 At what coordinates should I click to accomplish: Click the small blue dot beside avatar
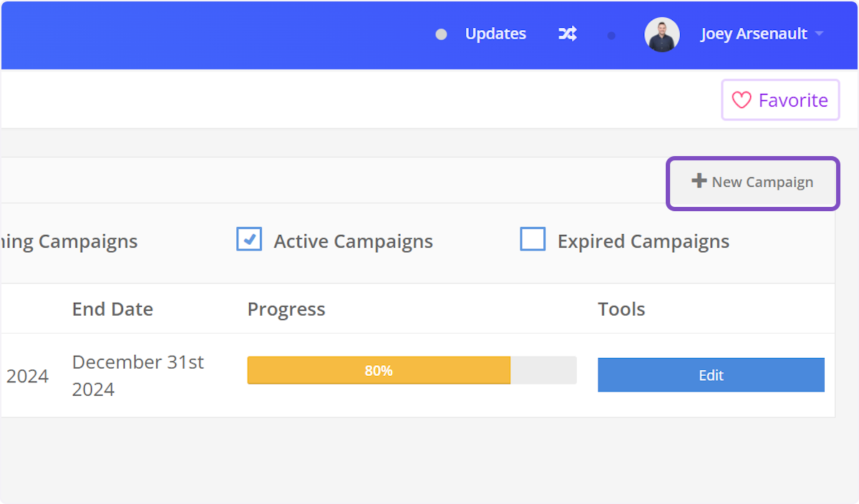tap(611, 35)
